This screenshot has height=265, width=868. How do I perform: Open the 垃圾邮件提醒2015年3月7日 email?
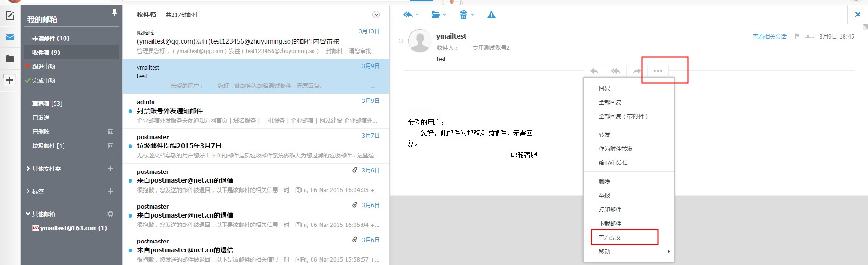point(179,146)
